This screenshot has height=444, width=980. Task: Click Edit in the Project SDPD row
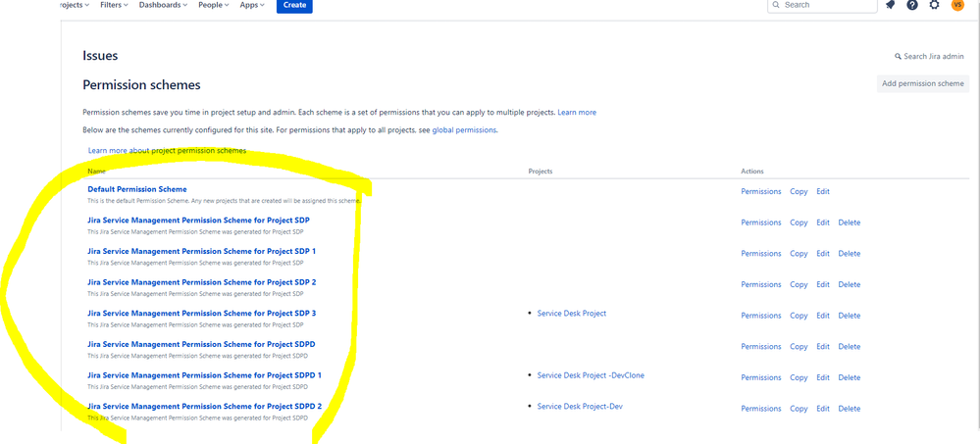tap(823, 347)
